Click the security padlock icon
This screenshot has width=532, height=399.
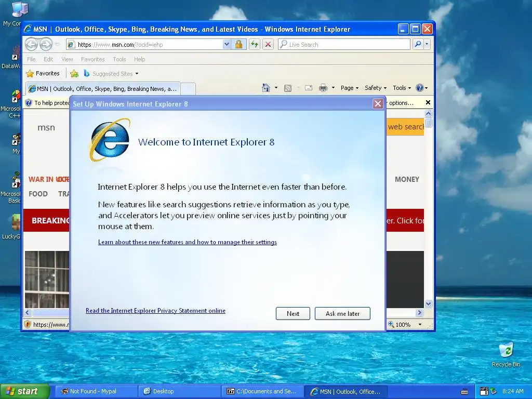coord(238,45)
